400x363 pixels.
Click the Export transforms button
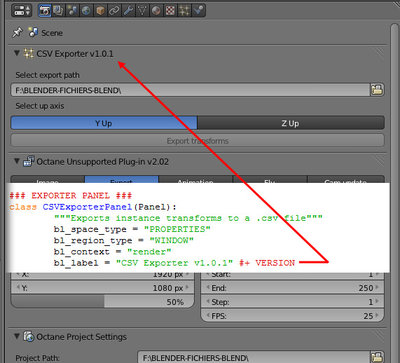coord(197,141)
